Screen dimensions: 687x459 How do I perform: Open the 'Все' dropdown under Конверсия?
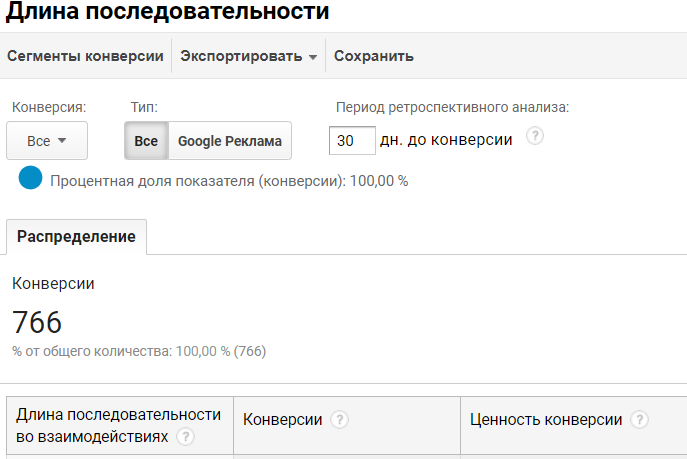(46, 141)
